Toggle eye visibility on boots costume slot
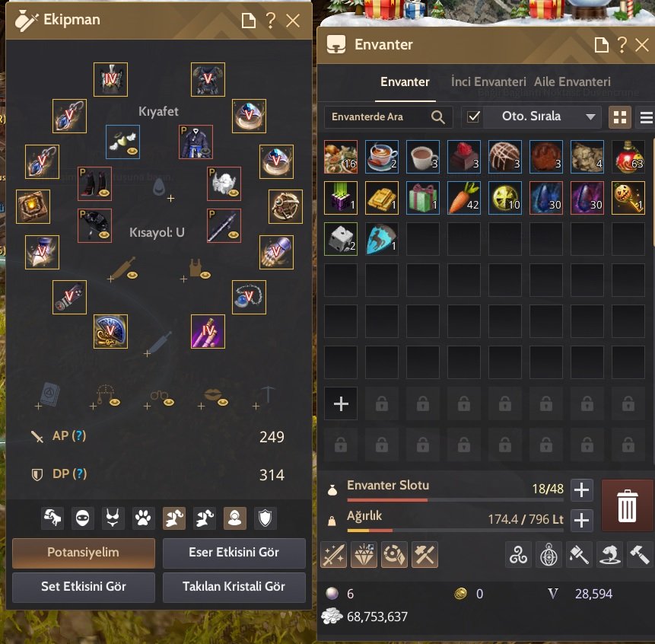This screenshot has width=655, height=644. pyautogui.click(x=104, y=193)
